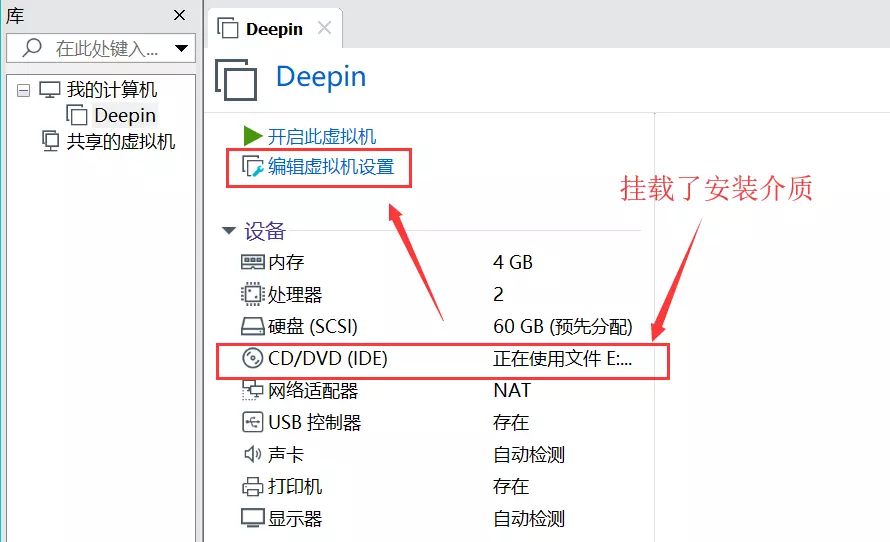Image resolution: width=890 pixels, height=542 pixels.
Task: Click the 设备 section heading
Action: 265,231
